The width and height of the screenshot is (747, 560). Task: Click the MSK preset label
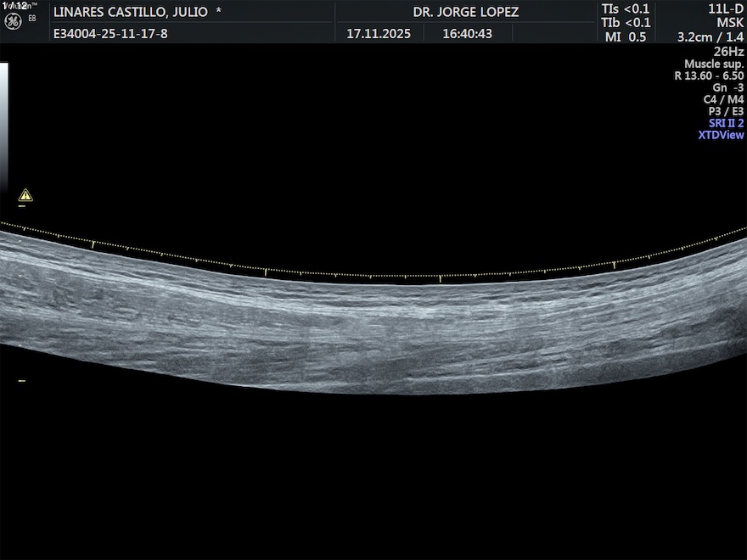(730, 23)
